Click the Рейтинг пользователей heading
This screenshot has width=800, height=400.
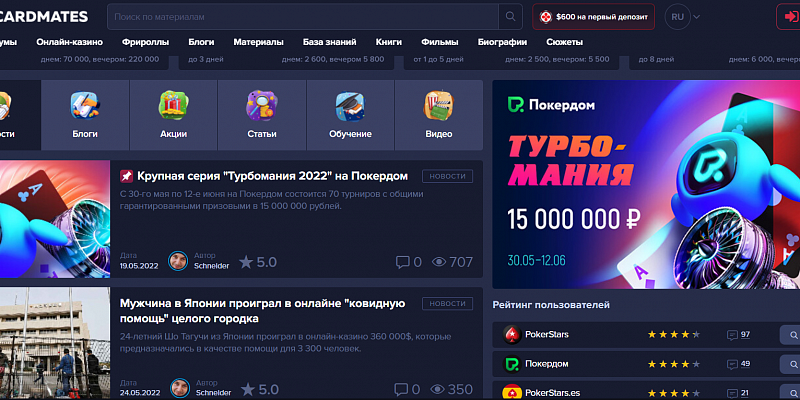point(551,305)
